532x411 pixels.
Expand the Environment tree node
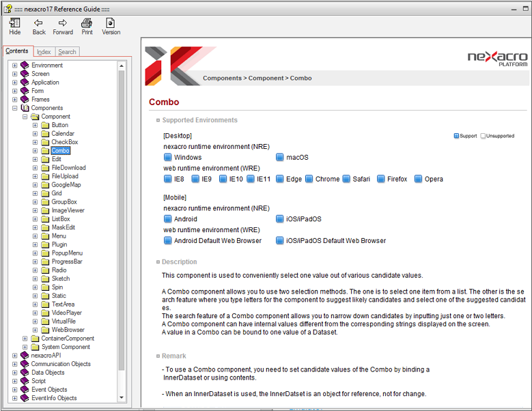(14, 65)
